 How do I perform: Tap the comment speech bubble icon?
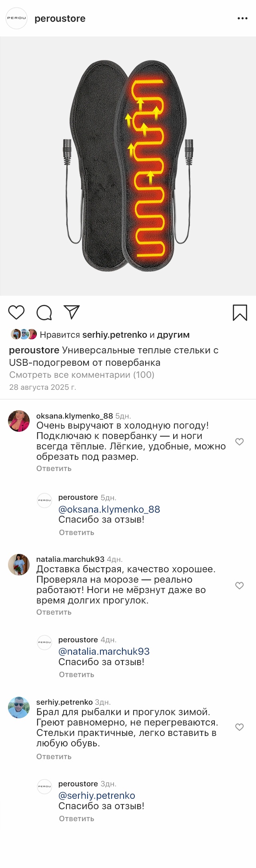(x=44, y=313)
